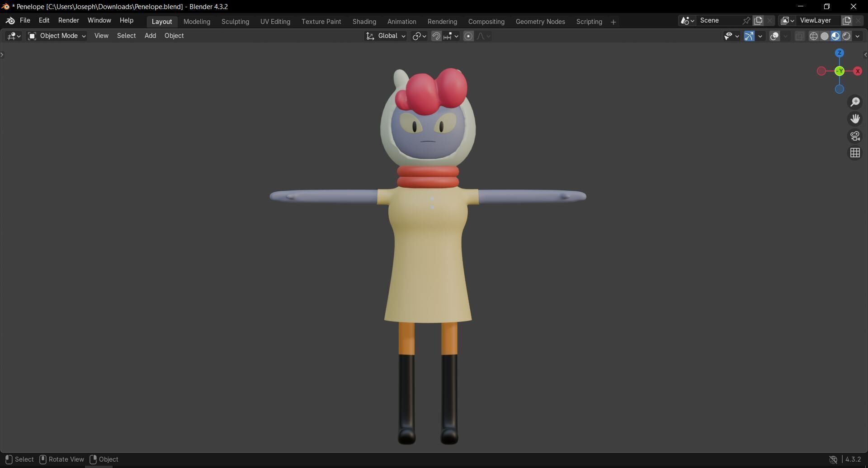868x468 pixels.
Task: Switch to the Animation workspace
Action: [402, 22]
